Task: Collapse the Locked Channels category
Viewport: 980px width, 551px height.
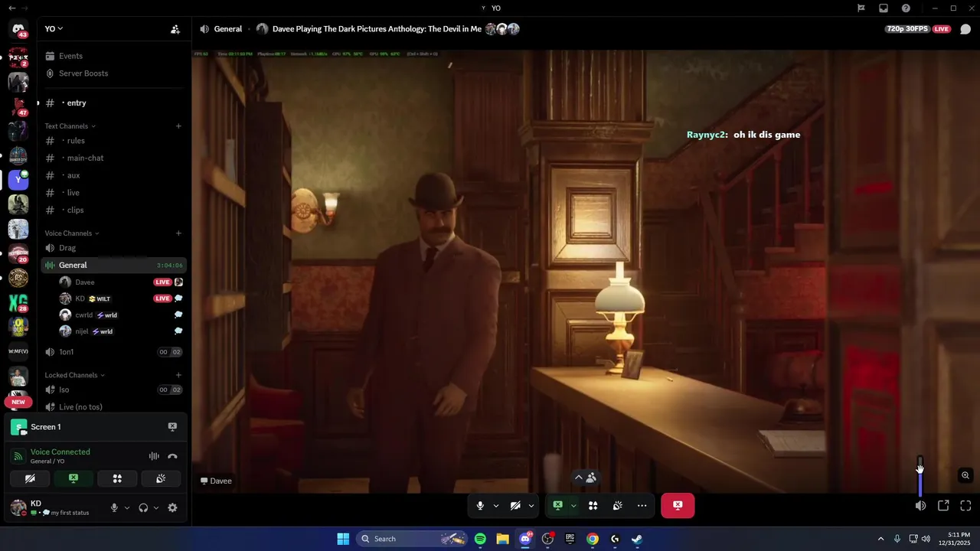Action: [75, 375]
